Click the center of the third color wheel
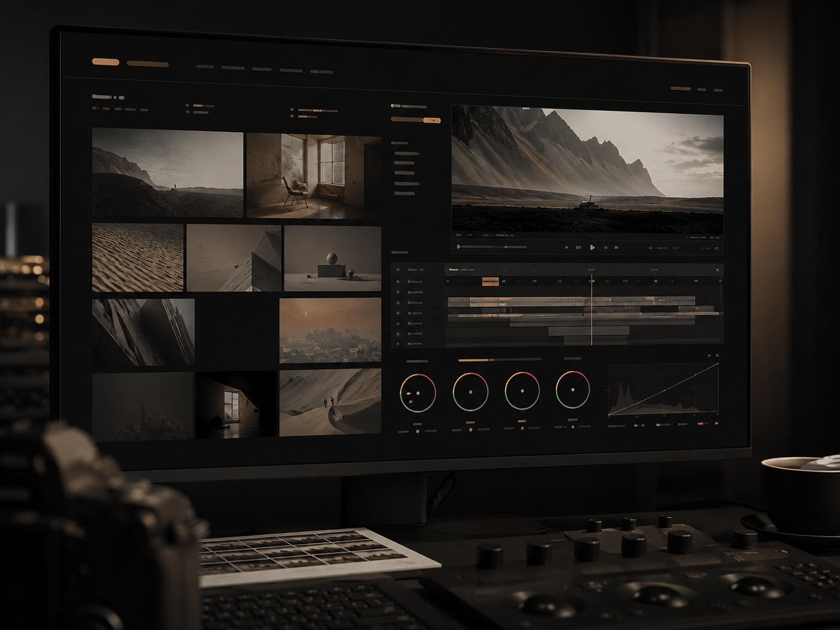840x630 pixels. pos(522,391)
